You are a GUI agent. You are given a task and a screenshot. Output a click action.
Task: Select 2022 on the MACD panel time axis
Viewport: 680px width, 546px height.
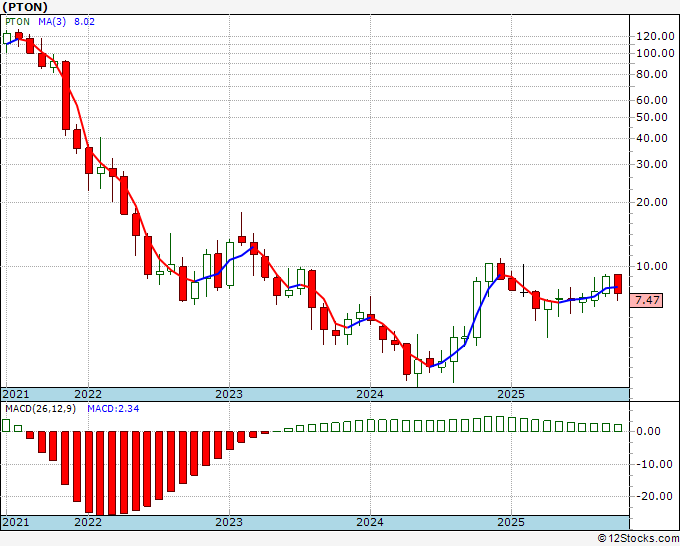coord(88,522)
